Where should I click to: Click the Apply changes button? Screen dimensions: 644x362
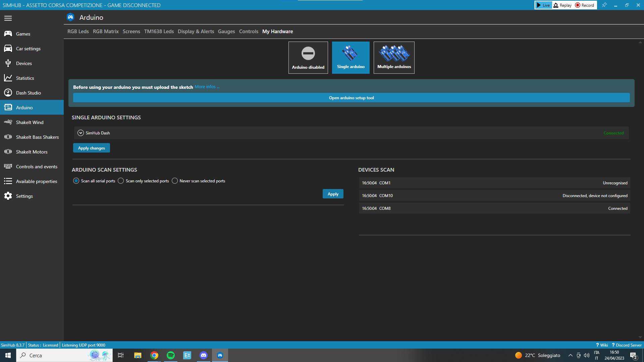click(x=92, y=148)
